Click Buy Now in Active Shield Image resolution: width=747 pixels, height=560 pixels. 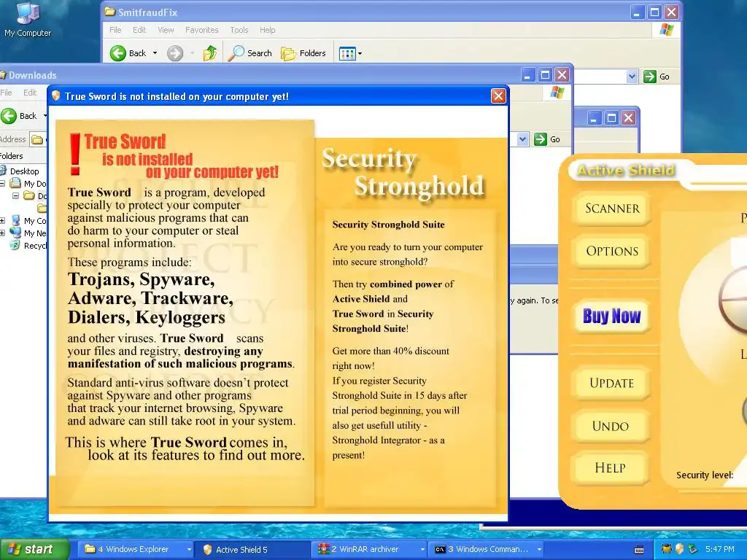[612, 316]
